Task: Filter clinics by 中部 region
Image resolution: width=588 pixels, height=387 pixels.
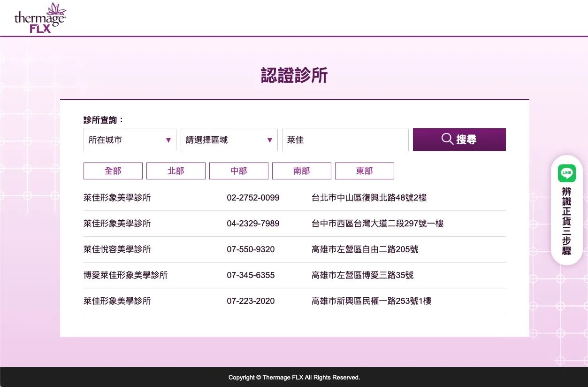Action: pos(238,171)
